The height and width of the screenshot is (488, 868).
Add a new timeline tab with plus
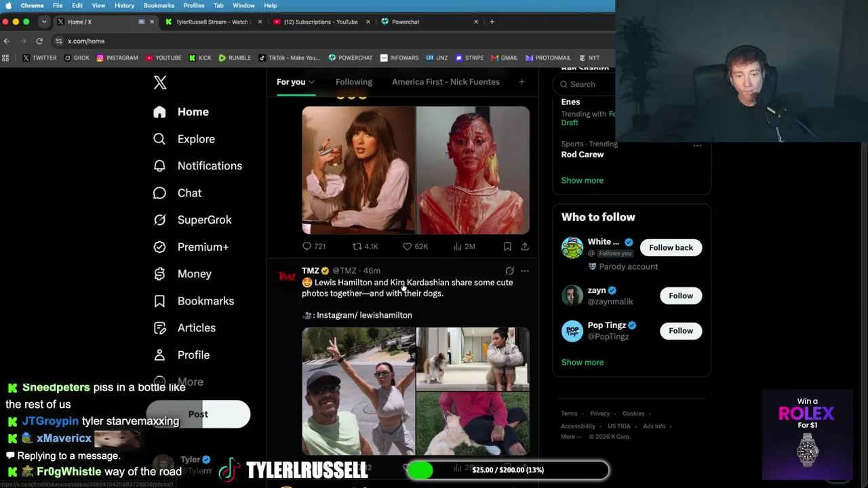tap(521, 82)
